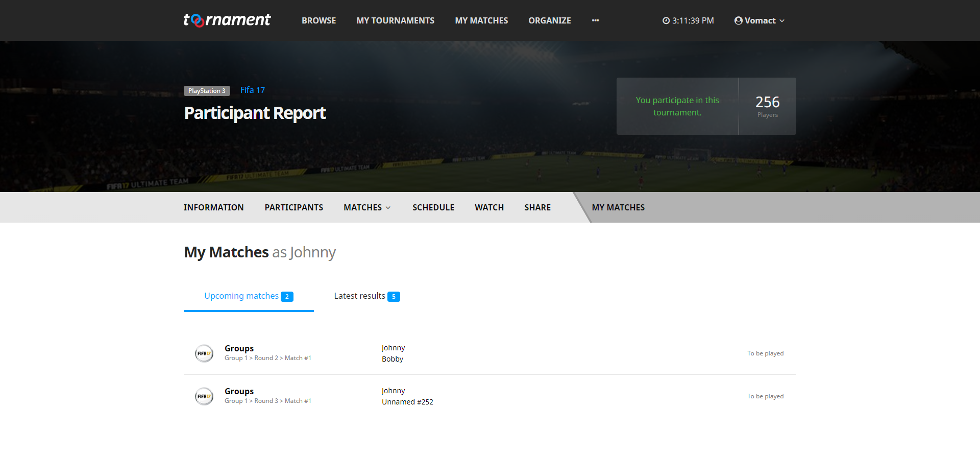Open the Share tab
The width and height of the screenshot is (980, 454).
tap(537, 207)
